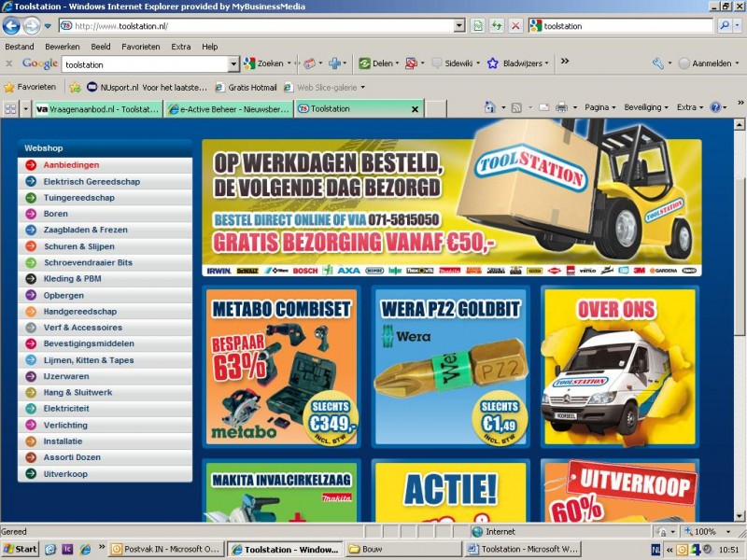Open the Verlichting category
747x560 pixels.
[x=105, y=426]
